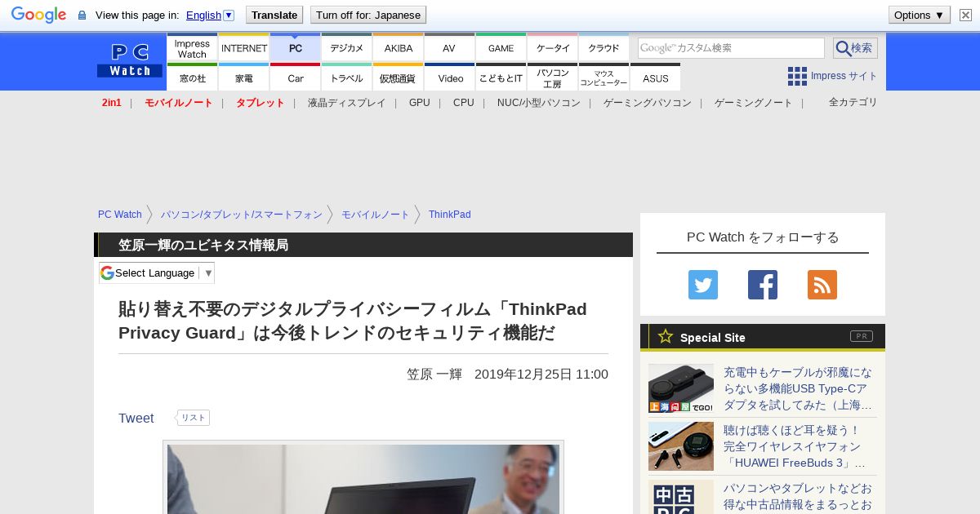The height and width of the screenshot is (514, 980).
Task: Open the article's laptop photo
Action: click(x=363, y=479)
